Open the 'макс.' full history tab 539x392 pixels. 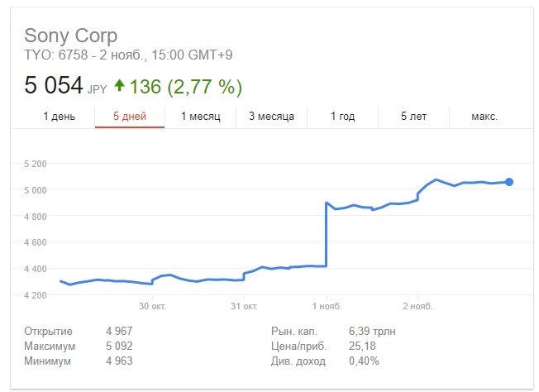tap(484, 117)
